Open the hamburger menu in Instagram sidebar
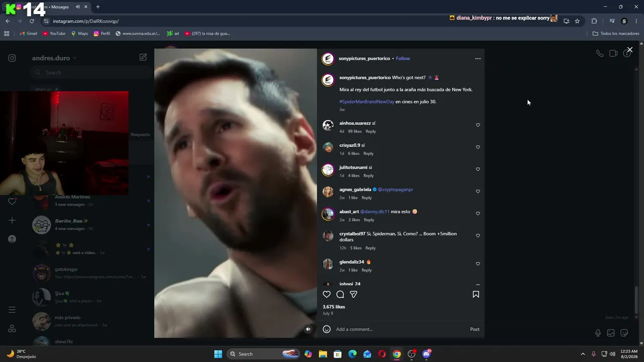 12,310
